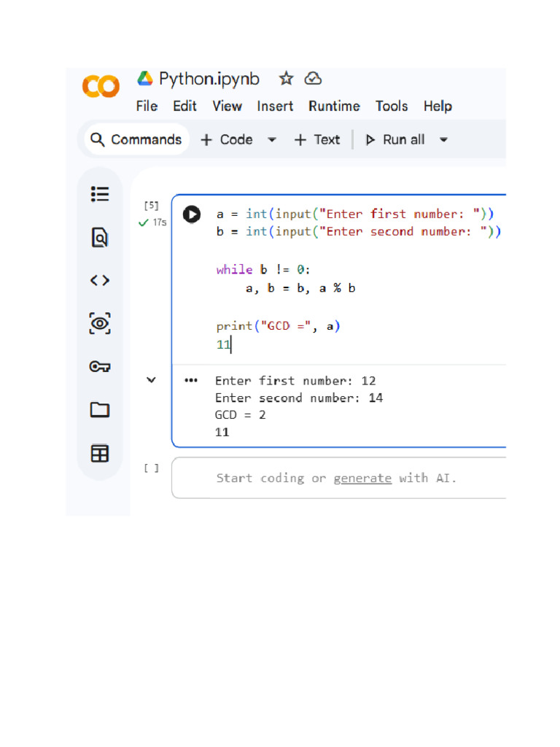Viewport: 560px width, 747px height.
Task: Open the Variables inspector sidebar icon
Action: [x=100, y=323]
